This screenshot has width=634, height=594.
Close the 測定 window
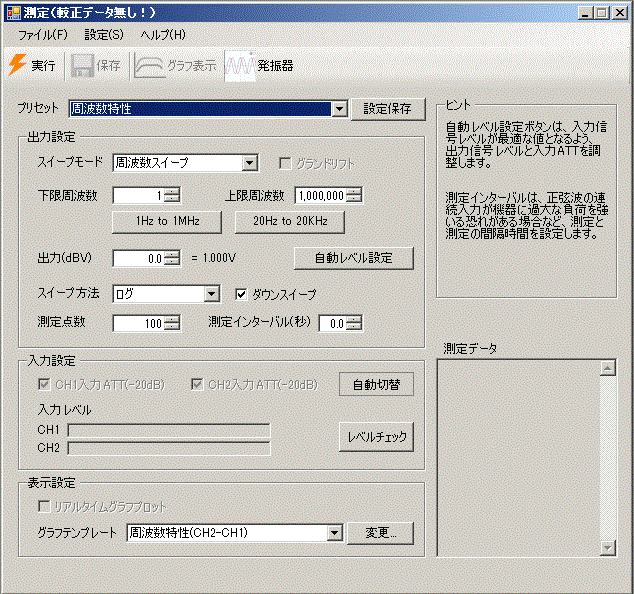click(x=619, y=13)
